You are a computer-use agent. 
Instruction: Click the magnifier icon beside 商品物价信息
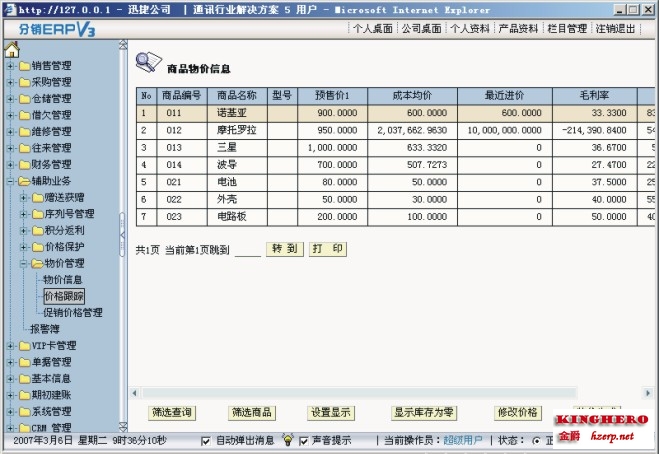[x=148, y=62]
